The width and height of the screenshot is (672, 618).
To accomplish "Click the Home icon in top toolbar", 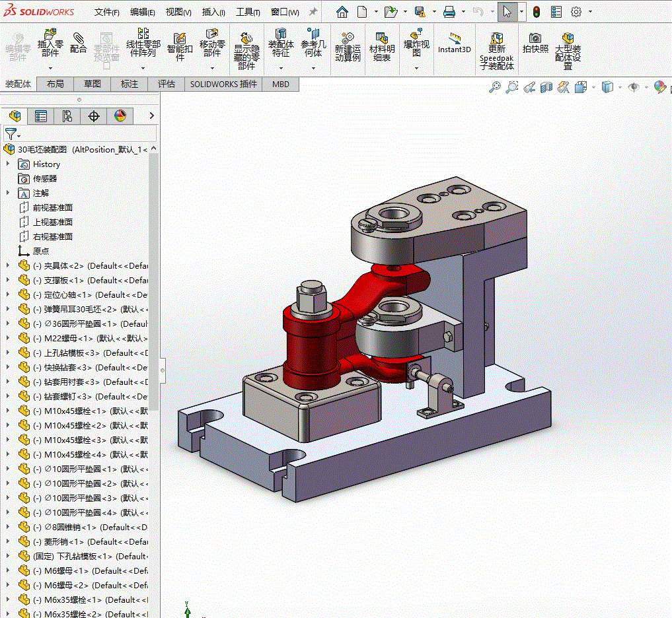I will click(342, 12).
